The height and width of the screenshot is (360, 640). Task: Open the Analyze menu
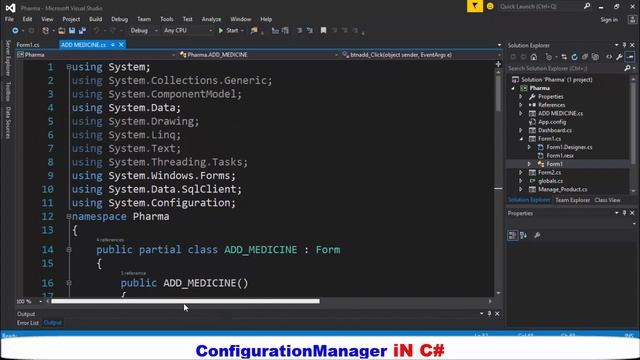(211, 19)
